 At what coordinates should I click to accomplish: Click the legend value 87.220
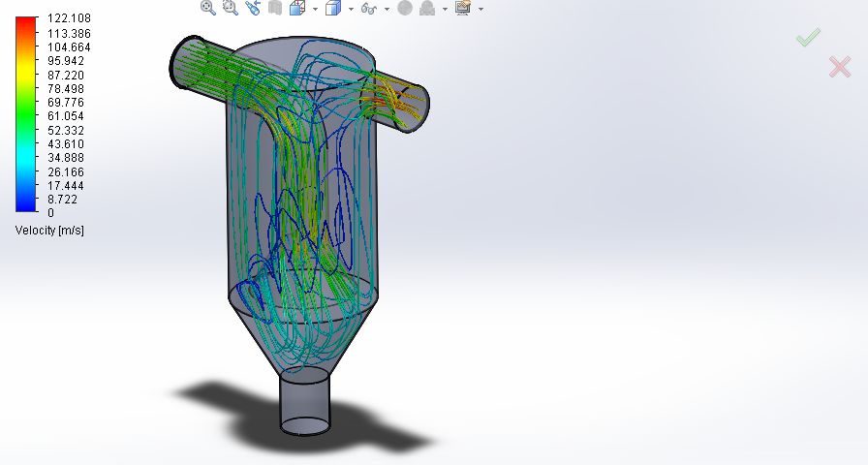[66, 75]
